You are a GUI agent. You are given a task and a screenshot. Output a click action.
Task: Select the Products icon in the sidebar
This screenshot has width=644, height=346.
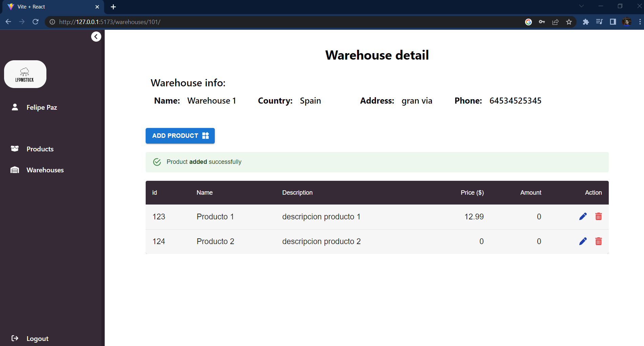coord(15,149)
